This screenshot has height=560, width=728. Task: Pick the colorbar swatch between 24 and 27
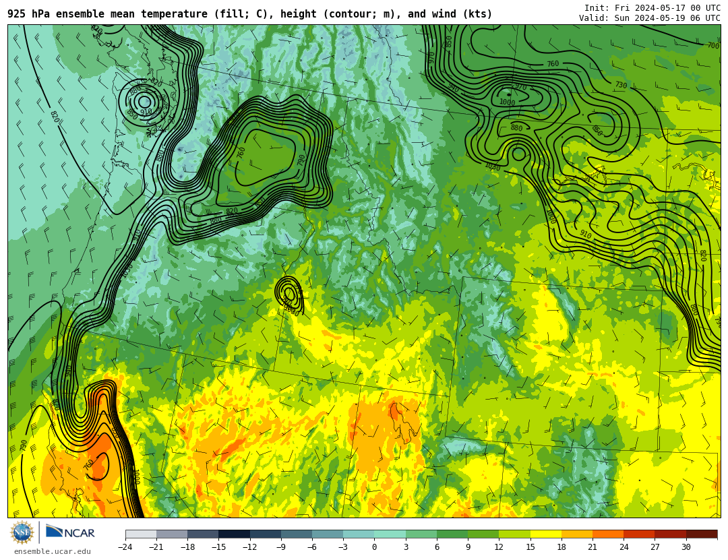(639, 534)
